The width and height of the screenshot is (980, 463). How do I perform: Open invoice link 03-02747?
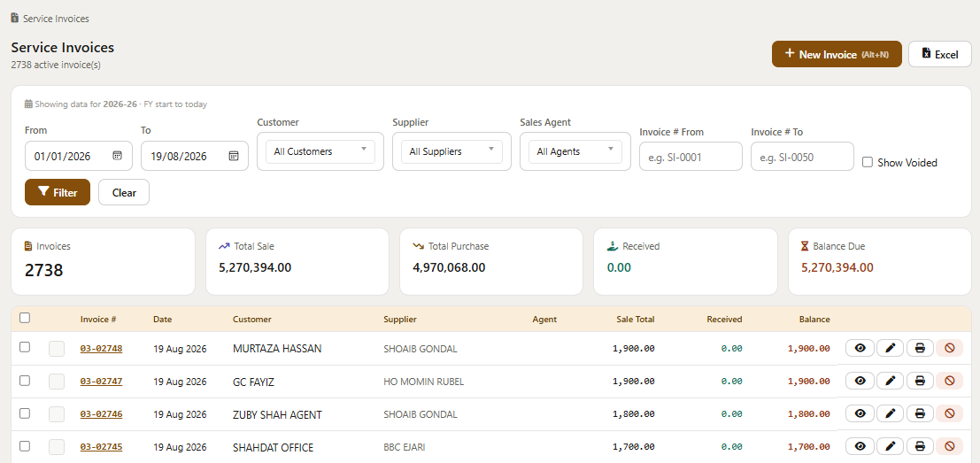(x=101, y=382)
